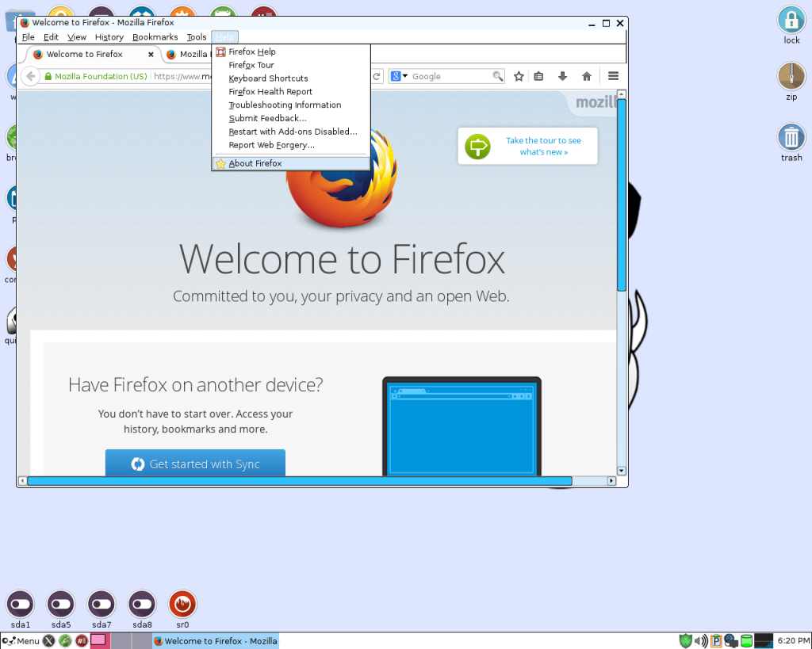
Task: Click the horizontal scrollbar thumb
Action: tap(299, 481)
